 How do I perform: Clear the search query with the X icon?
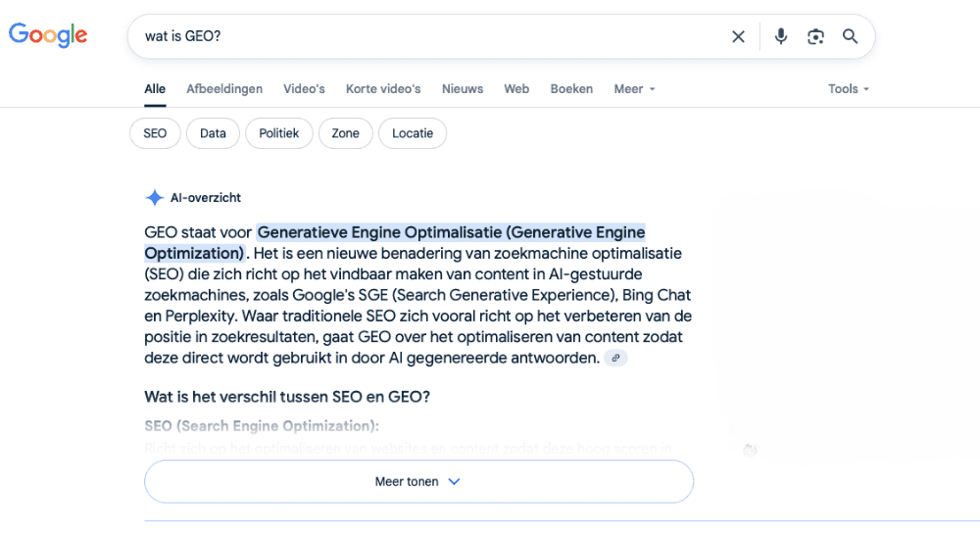[x=738, y=36]
